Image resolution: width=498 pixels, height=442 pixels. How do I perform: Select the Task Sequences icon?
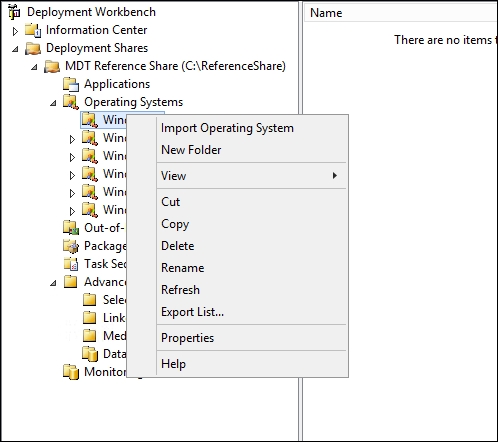[x=71, y=264]
